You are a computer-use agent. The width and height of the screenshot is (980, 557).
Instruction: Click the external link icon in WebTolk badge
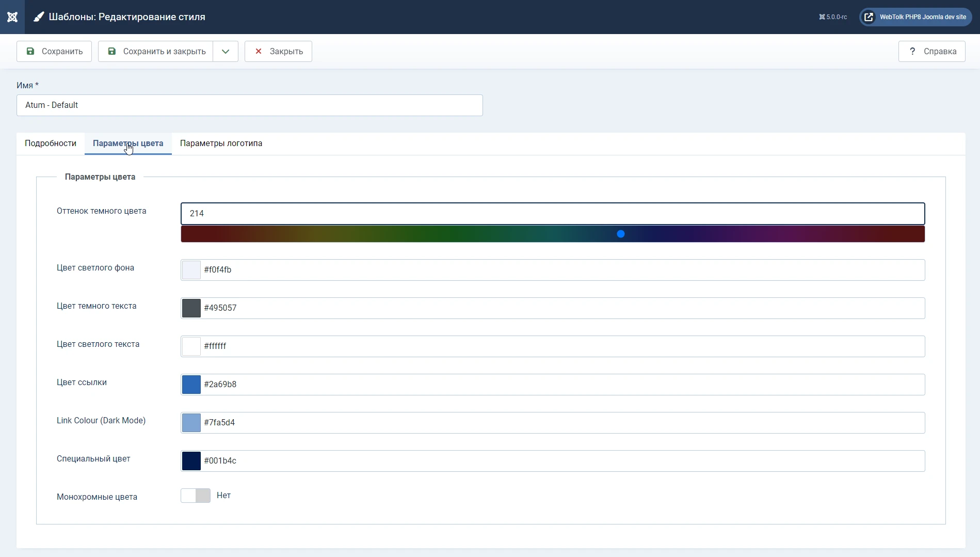tap(869, 17)
